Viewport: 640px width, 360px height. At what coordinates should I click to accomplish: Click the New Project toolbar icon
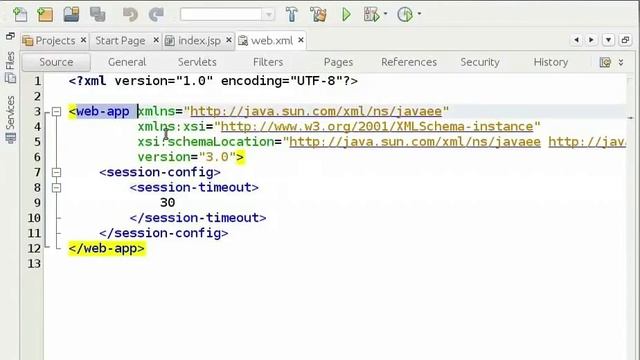[x=45, y=14]
